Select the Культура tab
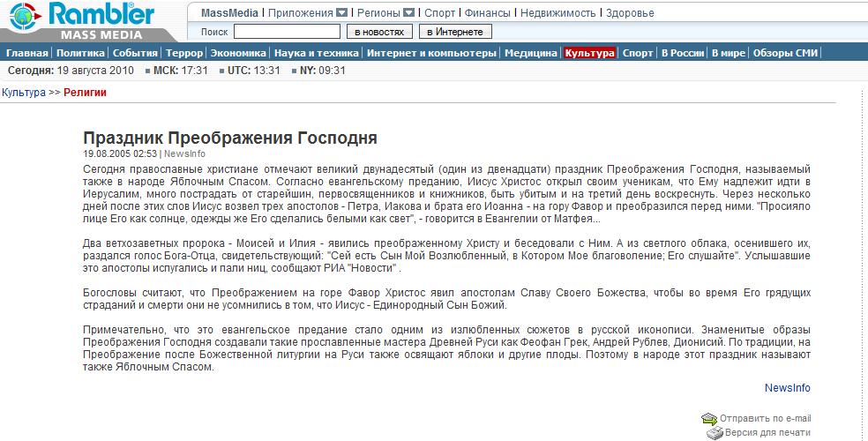This screenshot has height=441, width=868. 589,53
